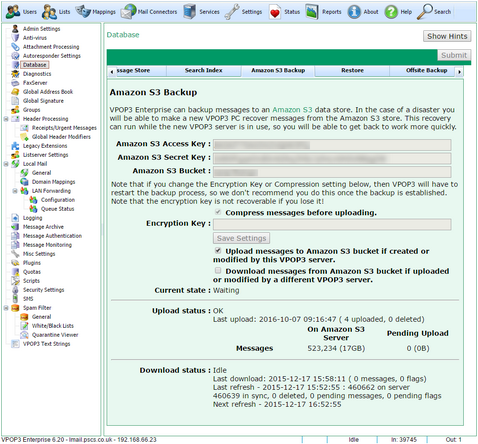Click the Diagnostics icon in sidebar

pos(15,74)
